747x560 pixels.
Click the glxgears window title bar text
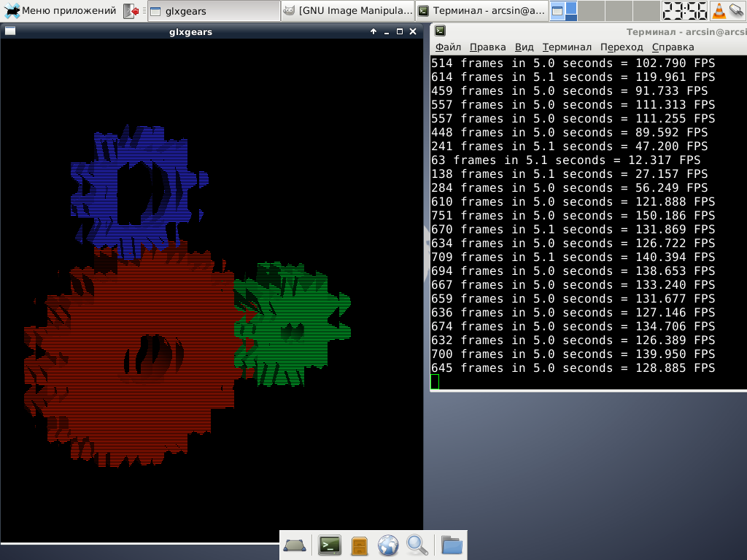(x=190, y=32)
